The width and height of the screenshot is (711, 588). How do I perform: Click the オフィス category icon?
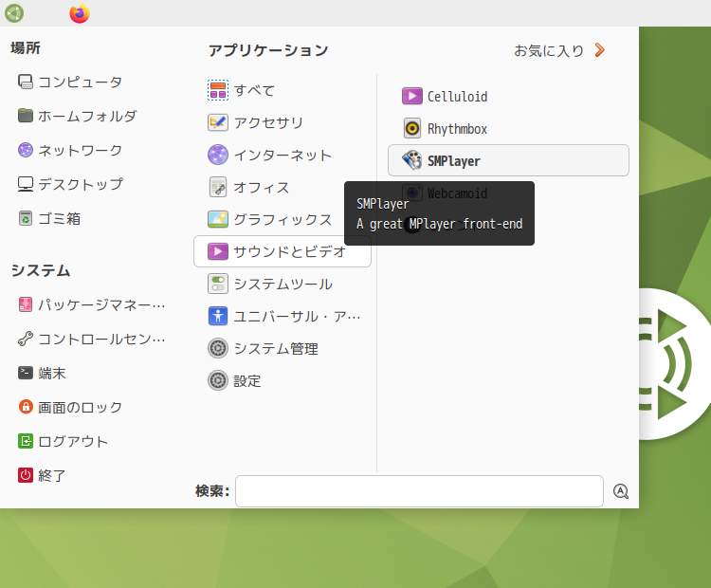[x=218, y=187]
